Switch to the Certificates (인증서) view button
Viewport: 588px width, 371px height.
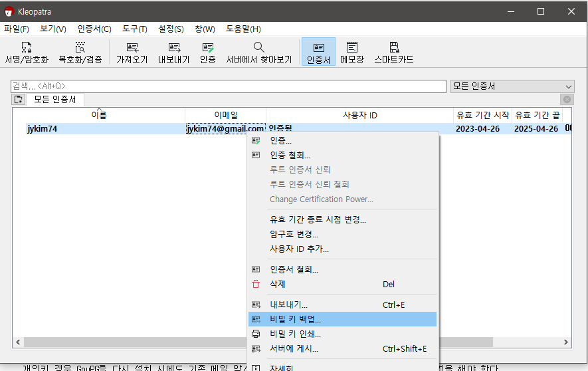[318, 52]
